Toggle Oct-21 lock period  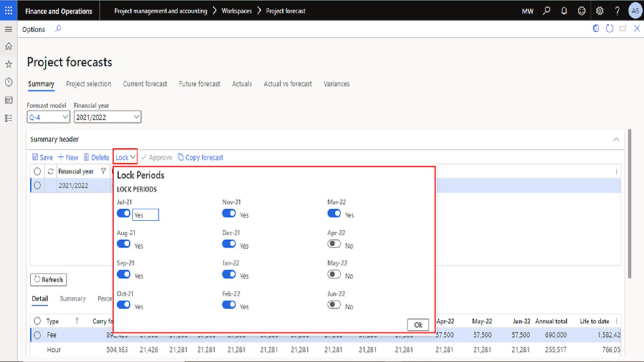coord(124,305)
